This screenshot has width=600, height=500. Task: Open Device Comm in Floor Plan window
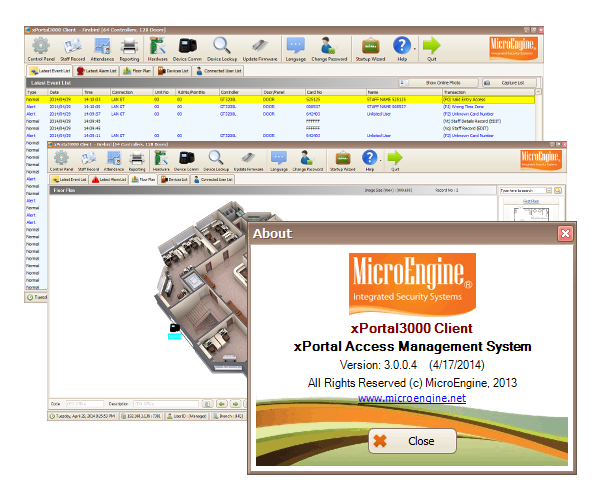point(186,161)
